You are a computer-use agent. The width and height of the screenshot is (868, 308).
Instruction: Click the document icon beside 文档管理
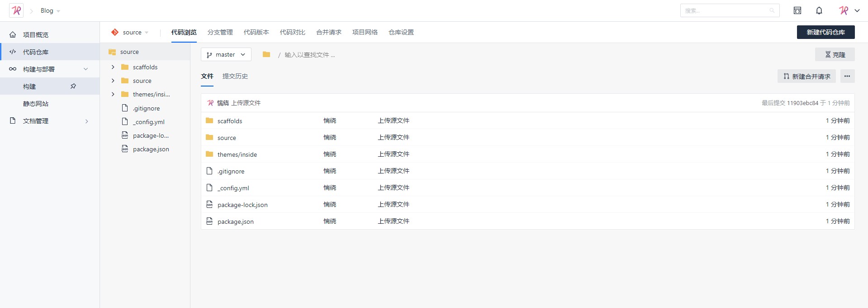13,121
